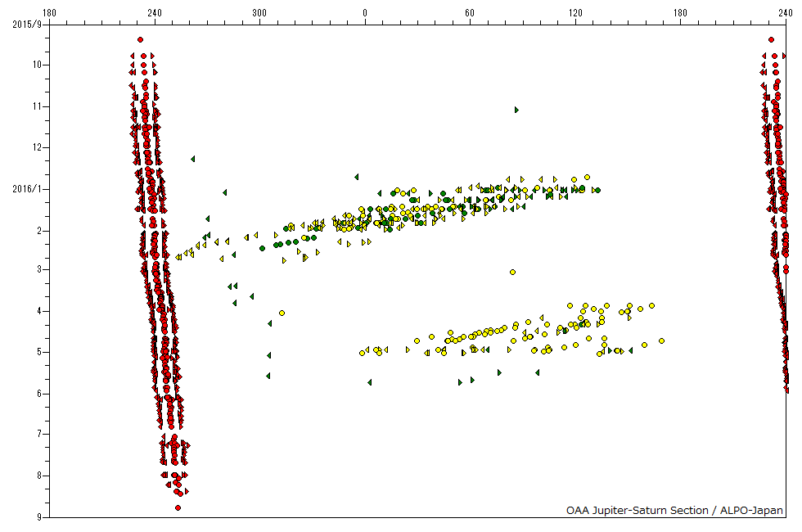Click the "7" month label on the date axis
Screen dimensions: 802x532
click(39, 434)
